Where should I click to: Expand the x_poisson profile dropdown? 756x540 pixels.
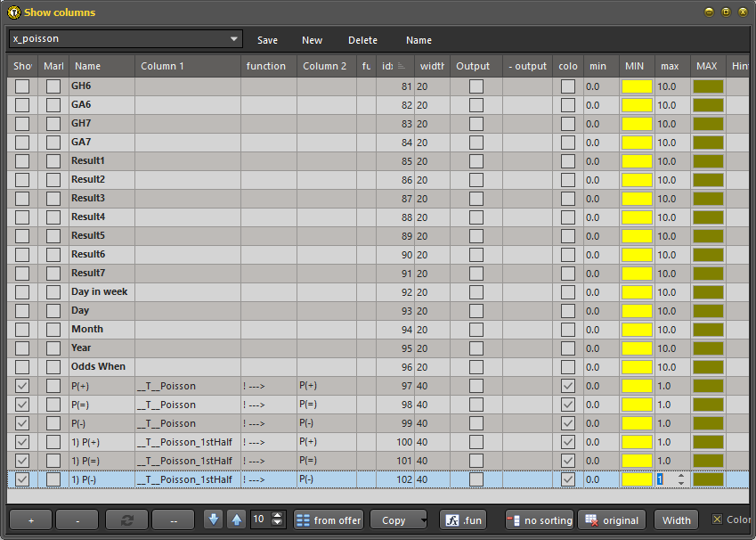(234, 39)
